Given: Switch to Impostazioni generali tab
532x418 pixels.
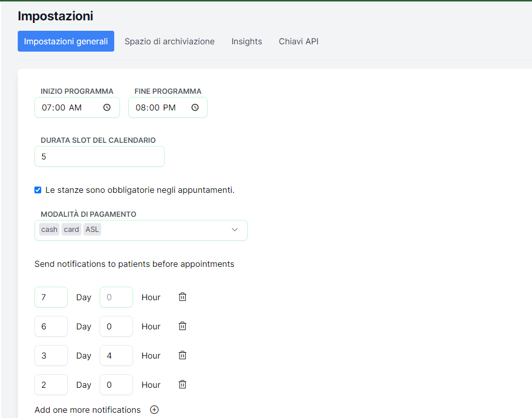Looking at the screenshot, I should [66, 41].
